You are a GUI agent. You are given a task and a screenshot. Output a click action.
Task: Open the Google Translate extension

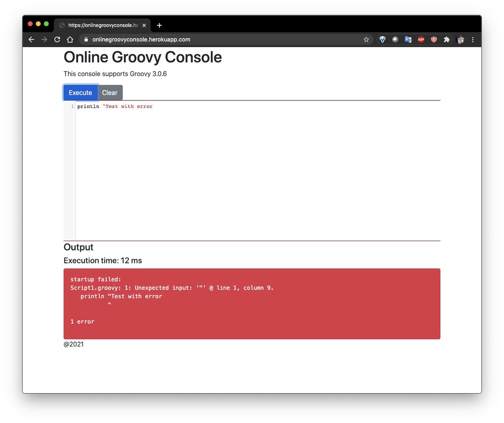pos(408,39)
